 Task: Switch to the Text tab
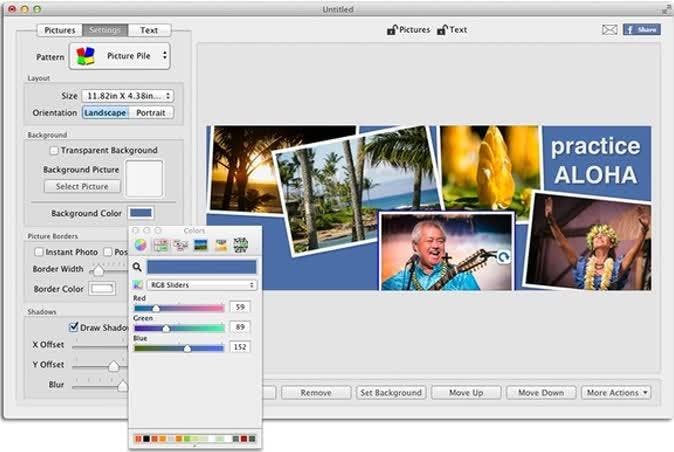click(149, 30)
